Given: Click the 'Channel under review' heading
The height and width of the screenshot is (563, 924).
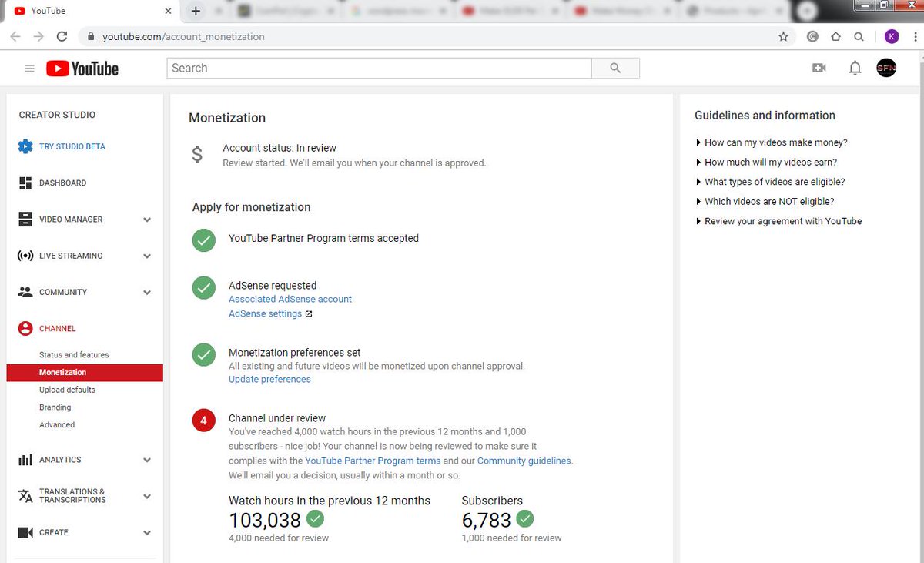Looking at the screenshot, I should tap(277, 418).
